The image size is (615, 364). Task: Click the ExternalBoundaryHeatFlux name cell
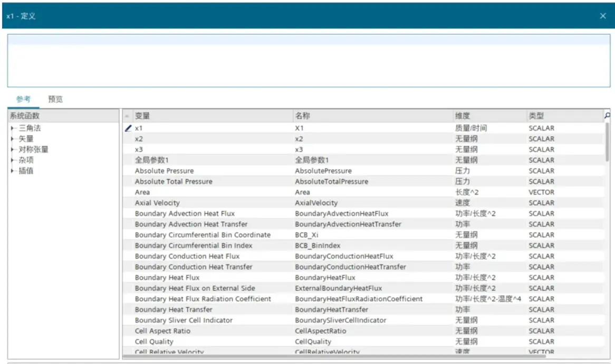click(339, 288)
